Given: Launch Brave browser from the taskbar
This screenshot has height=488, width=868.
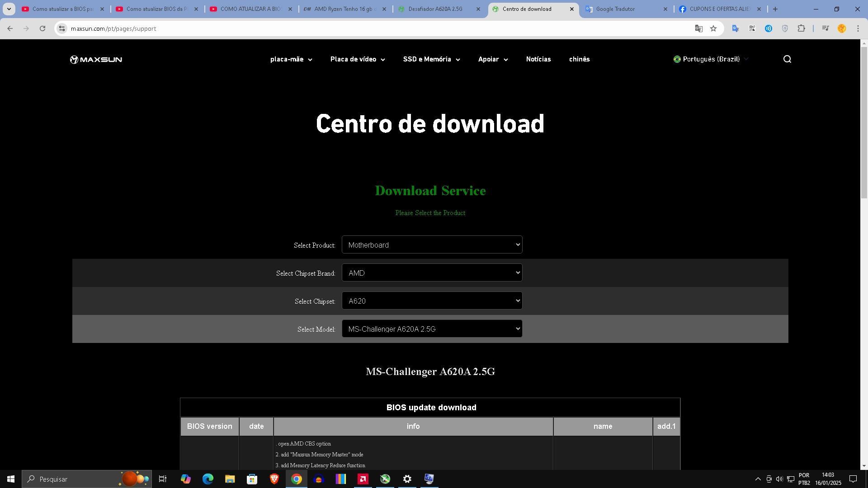Looking at the screenshot, I should coord(274,479).
